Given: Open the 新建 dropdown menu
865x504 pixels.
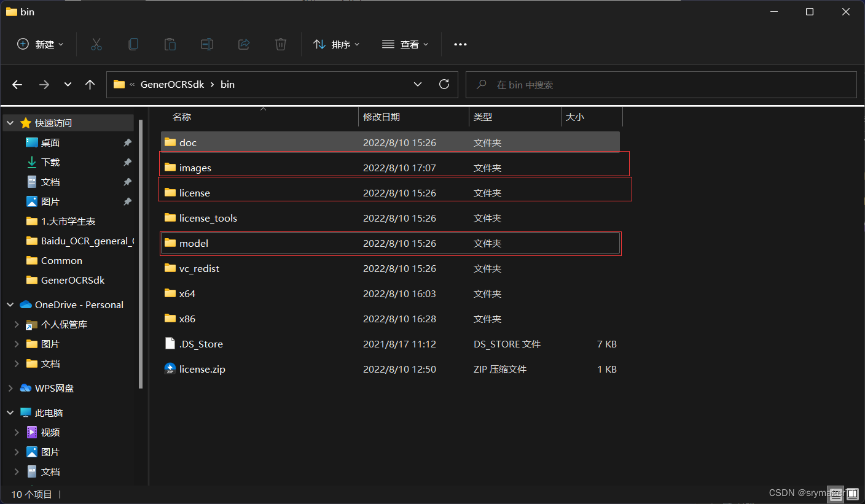Looking at the screenshot, I should [41, 44].
